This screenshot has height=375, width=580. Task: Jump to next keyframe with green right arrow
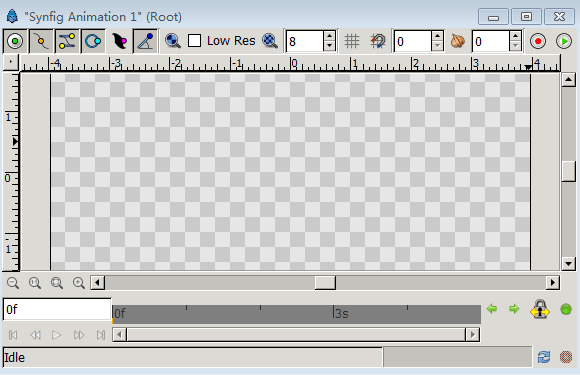[x=514, y=308]
